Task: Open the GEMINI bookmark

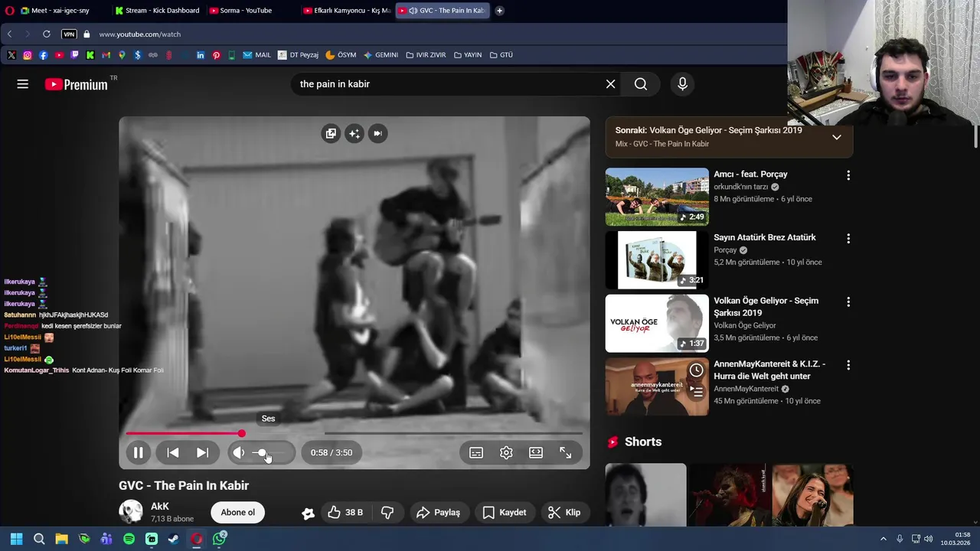Action: click(x=381, y=55)
